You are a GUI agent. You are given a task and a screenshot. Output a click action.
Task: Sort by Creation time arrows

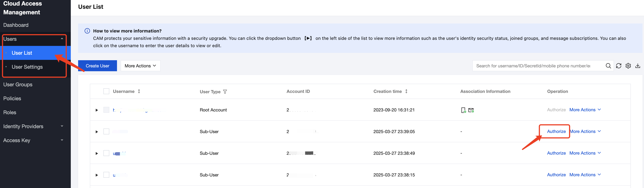(x=406, y=91)
